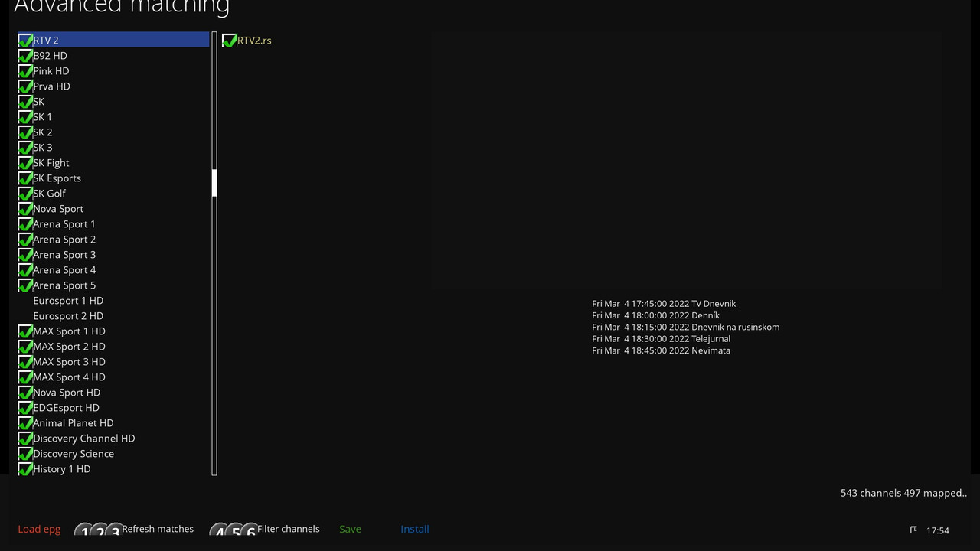980x551 pixels.
Task: Select the Nova Sport HD channel
Action: [113, 392]
